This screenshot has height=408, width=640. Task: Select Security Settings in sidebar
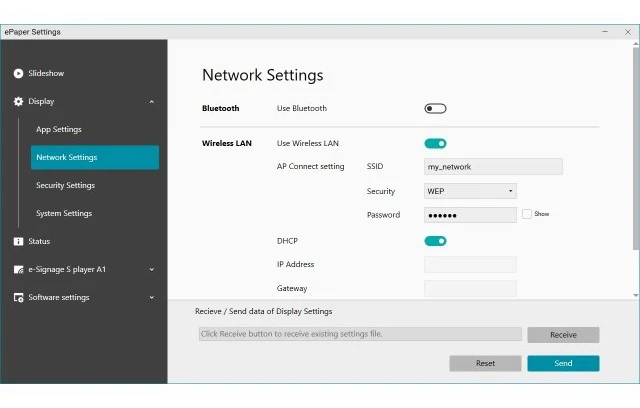[65, 185]
